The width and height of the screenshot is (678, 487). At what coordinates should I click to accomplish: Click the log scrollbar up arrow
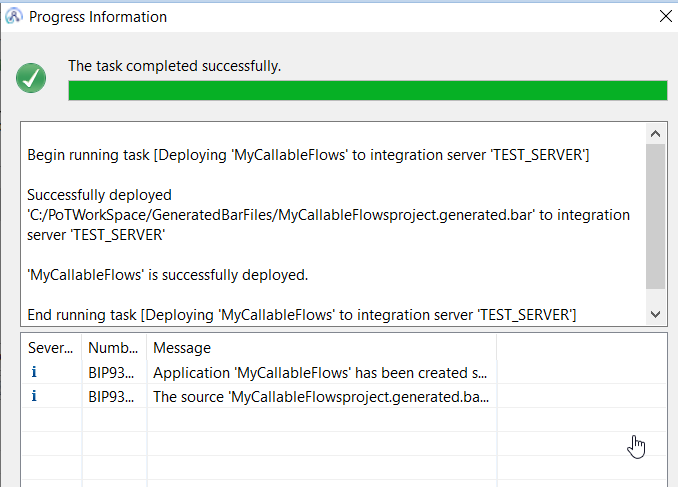[655, 134]
